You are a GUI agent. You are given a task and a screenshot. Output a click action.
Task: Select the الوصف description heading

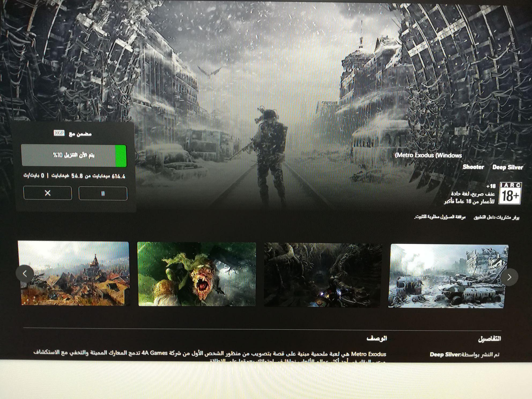pos(376,338)
